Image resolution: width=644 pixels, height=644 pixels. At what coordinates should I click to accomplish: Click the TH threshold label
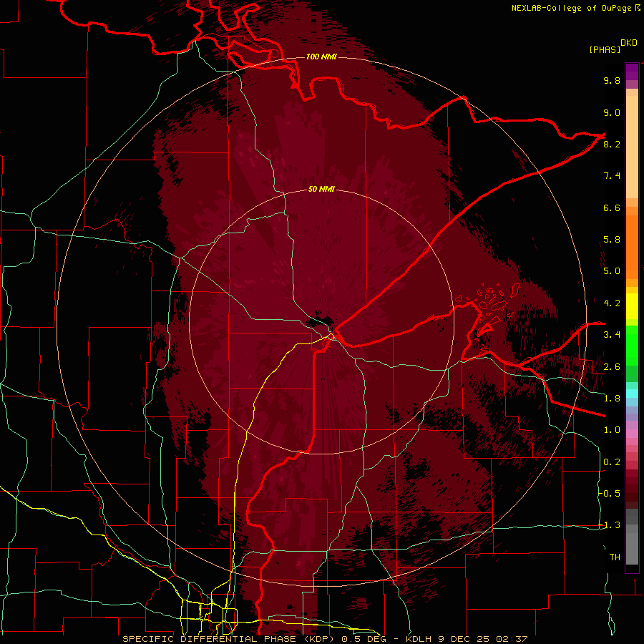[615, 557]
